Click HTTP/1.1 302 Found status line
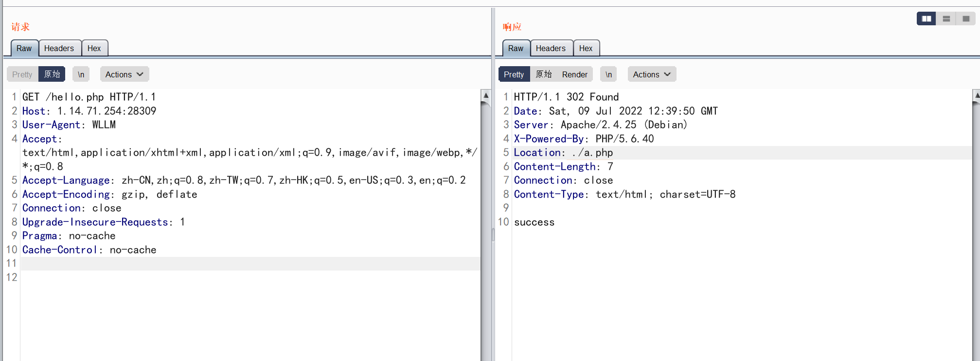The width and height of the screenshot is (980, 361). point(567,97)
